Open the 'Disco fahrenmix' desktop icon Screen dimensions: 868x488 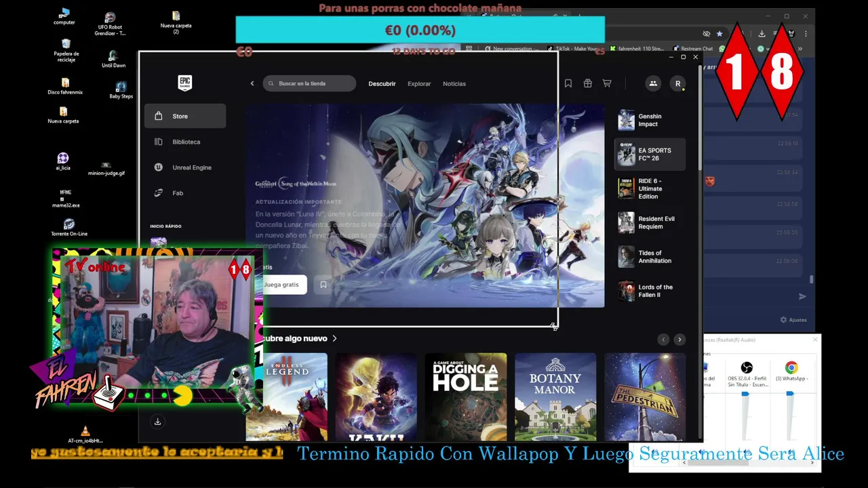click(65, 86)
